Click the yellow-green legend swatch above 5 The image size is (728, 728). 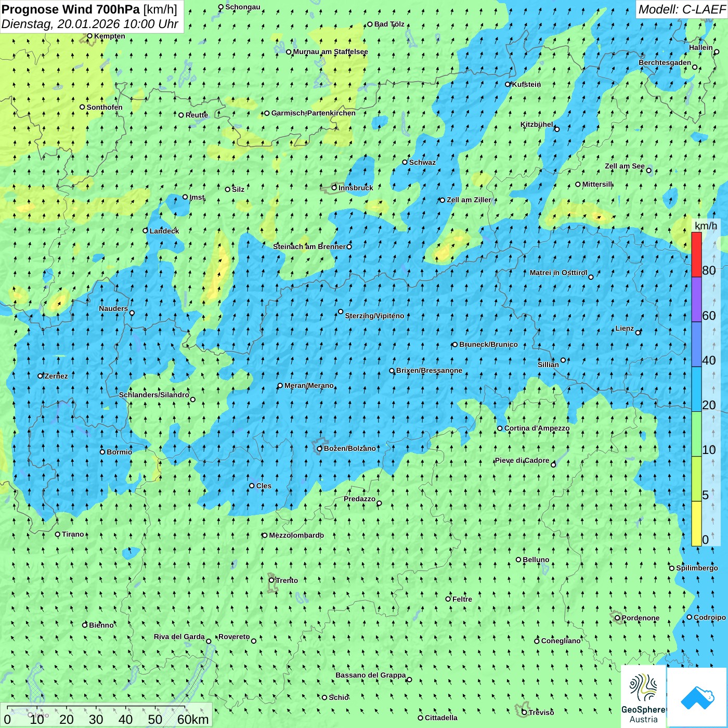tap(696, 479)
